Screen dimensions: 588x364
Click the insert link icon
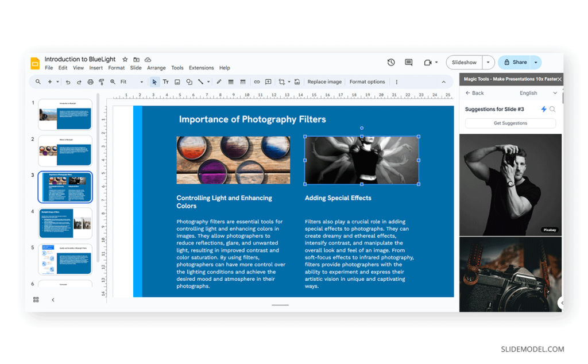coord(257,82)
